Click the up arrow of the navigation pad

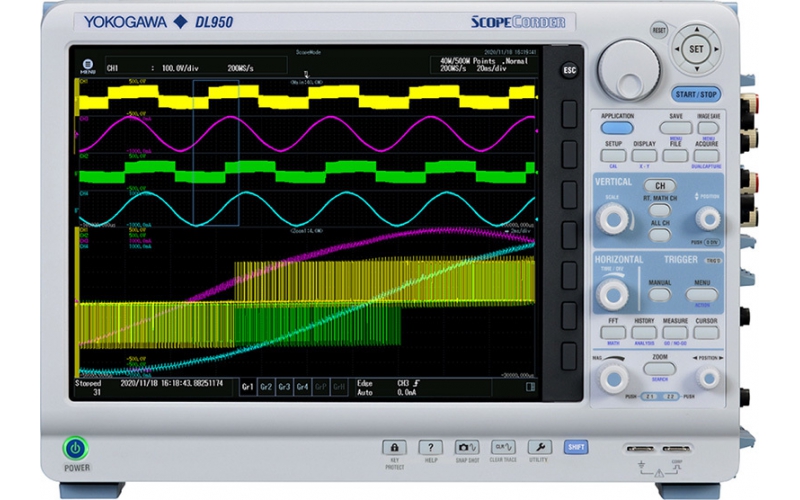point(696,30)
